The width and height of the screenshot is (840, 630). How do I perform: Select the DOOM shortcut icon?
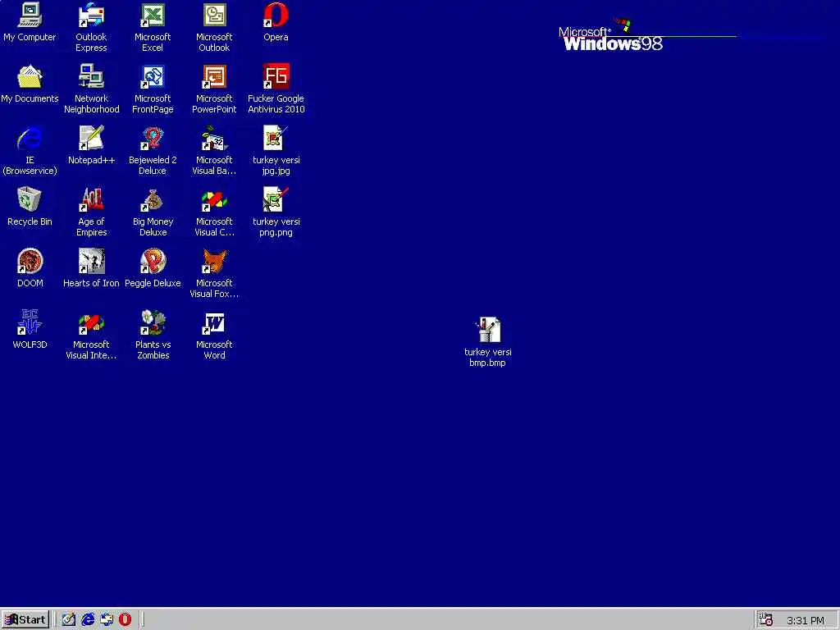tap(30, 262)
